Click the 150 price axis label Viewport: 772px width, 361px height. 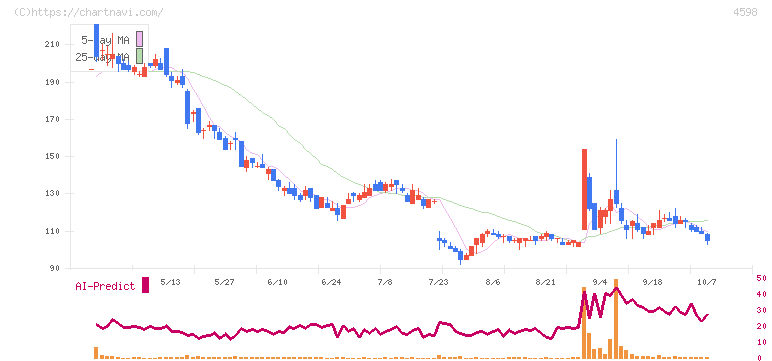(x=52, y=157)
